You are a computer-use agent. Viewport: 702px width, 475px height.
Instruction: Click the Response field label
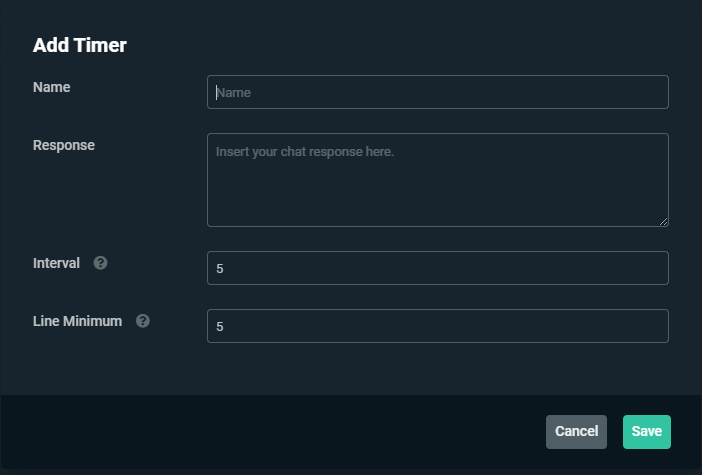coord(64,145)
